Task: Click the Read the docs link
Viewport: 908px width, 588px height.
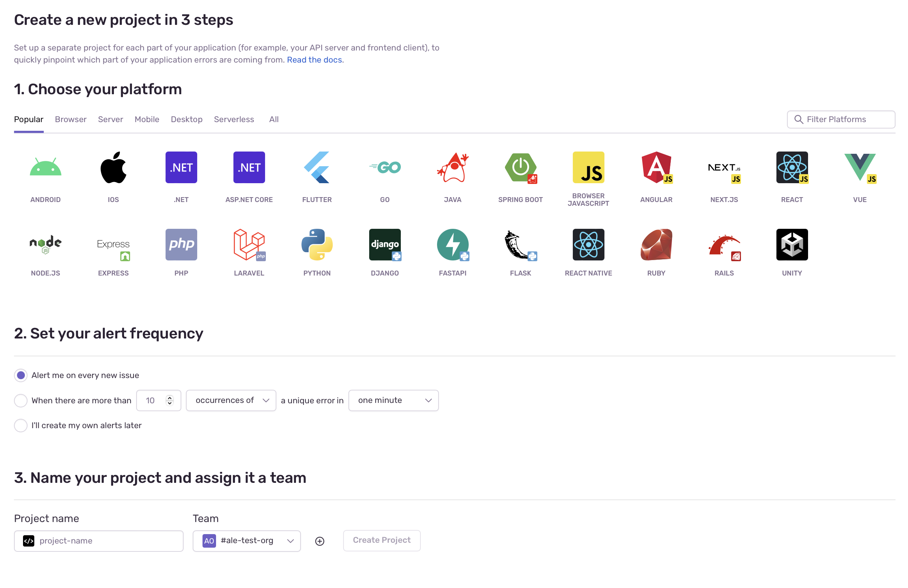Action: click(314, 60)
